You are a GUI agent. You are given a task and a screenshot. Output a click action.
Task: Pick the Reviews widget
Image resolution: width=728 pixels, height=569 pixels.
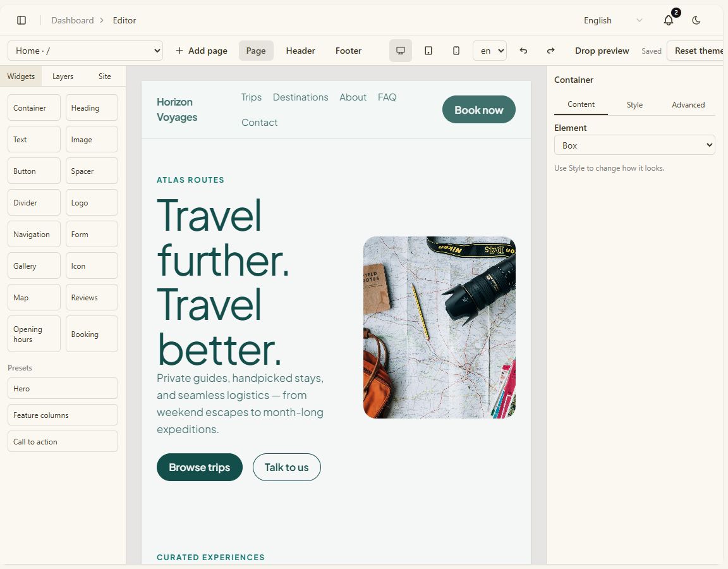coord(92,297)
